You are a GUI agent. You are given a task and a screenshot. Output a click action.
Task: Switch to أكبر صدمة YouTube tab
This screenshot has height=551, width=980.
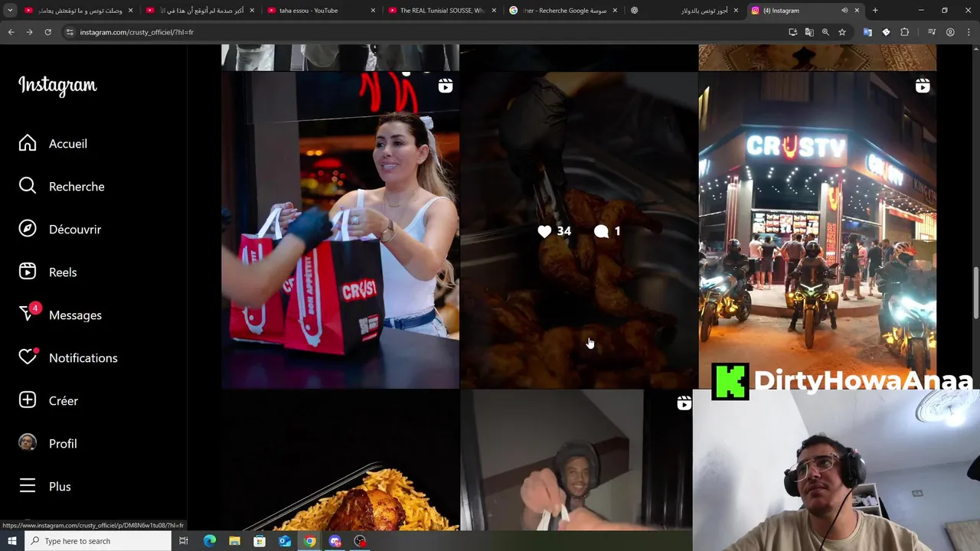pos(200,11)
